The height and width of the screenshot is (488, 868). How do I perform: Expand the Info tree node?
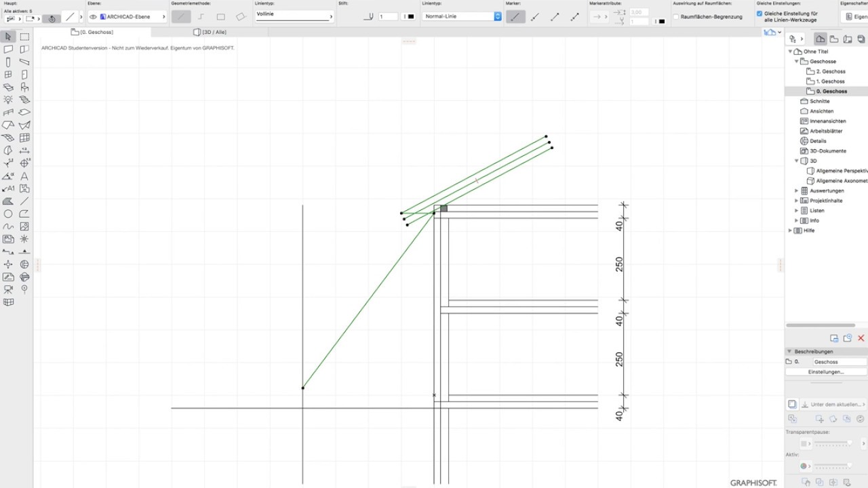(797, 220)
